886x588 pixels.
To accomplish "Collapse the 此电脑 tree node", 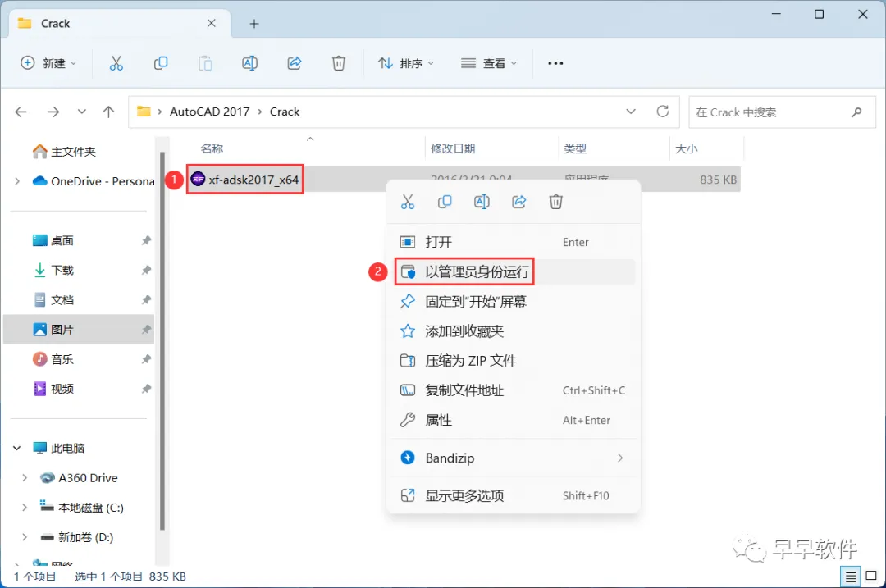I will pyautogui.click(x=17, y=448).
